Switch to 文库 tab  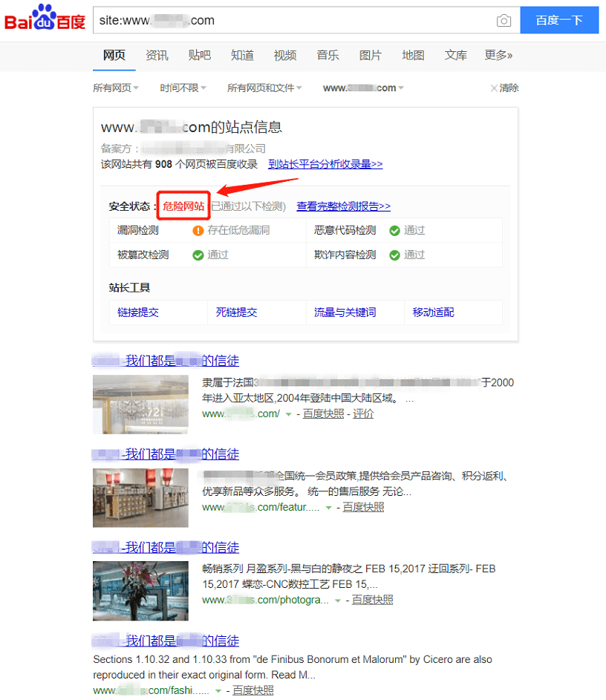[455, 56]
